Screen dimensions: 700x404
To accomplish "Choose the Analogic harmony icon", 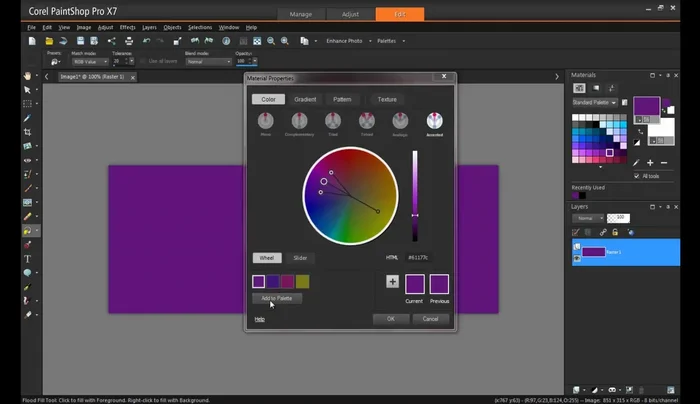I will coord(400,121).
